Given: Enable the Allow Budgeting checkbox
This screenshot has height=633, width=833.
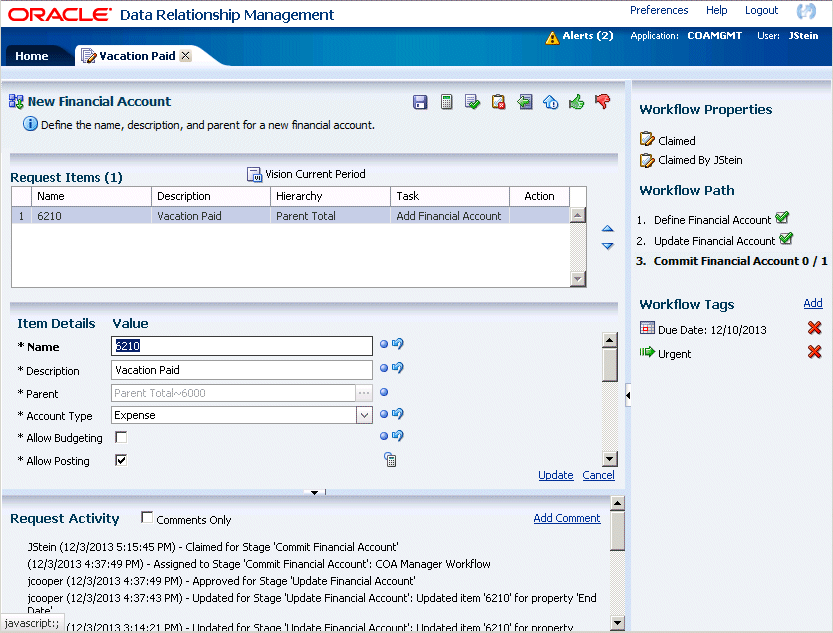Looking at the screenshot, I should click(121, 437).
